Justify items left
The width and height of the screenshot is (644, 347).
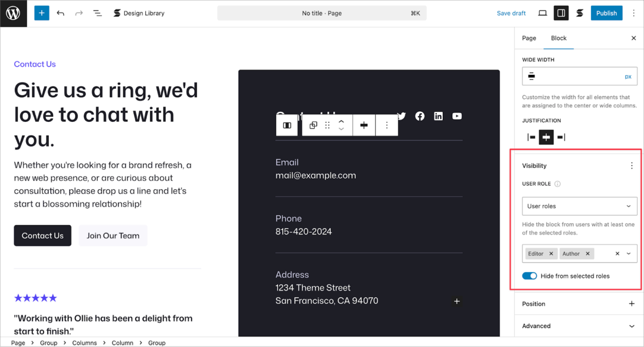531,137
